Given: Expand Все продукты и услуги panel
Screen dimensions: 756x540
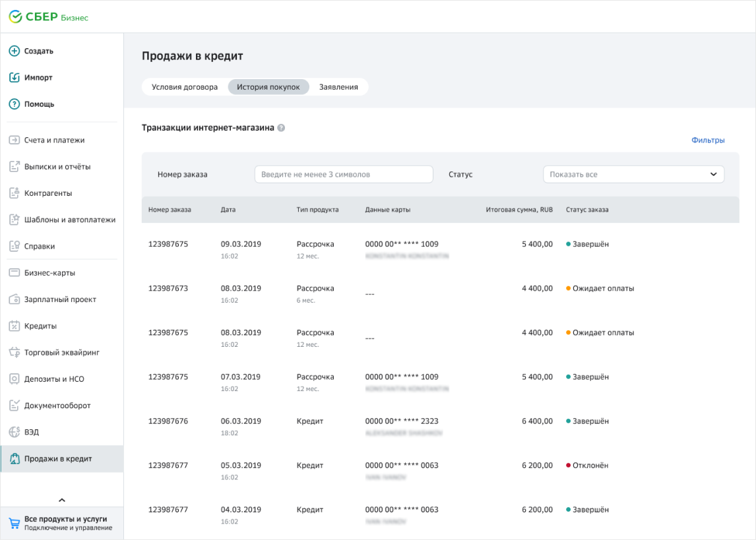Looking at the screenshot, I should pyautogui.click(x=68, y=523).
